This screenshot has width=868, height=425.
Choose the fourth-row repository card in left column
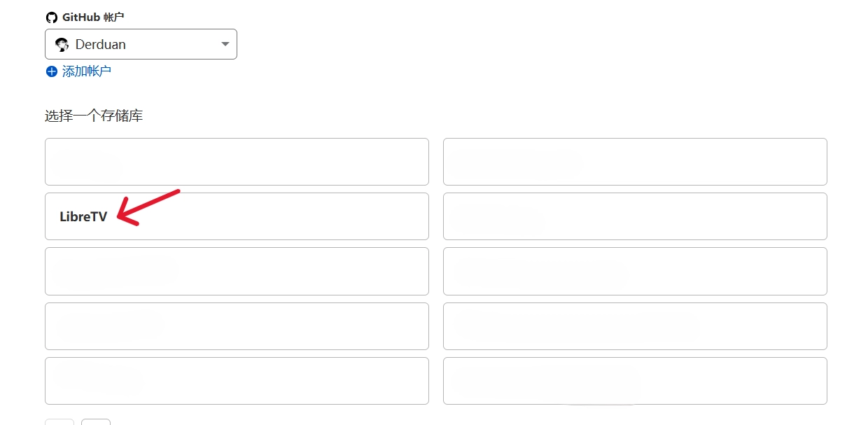coord(237,326)
